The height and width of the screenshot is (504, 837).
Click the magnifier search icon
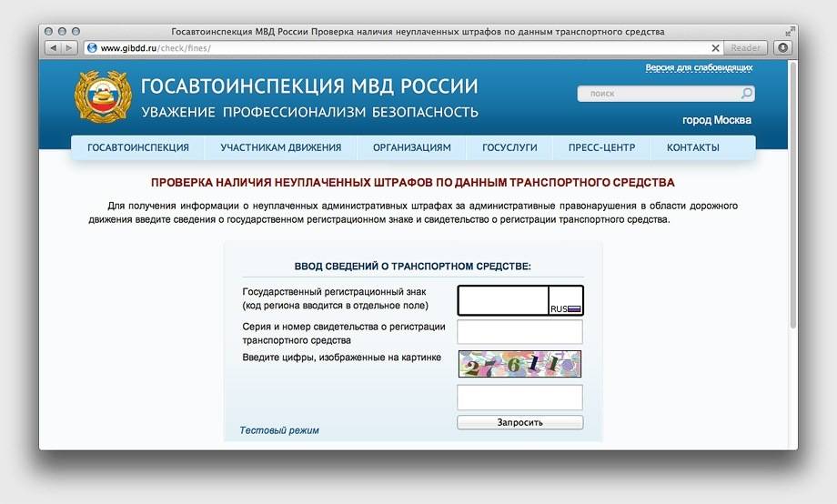pyautogui.click(x=746, y=94)
